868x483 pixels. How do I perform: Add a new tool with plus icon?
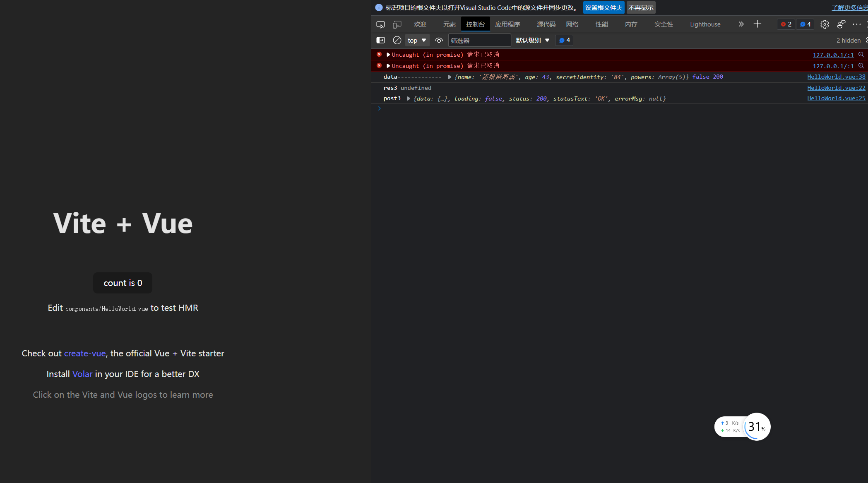[757, 24]
